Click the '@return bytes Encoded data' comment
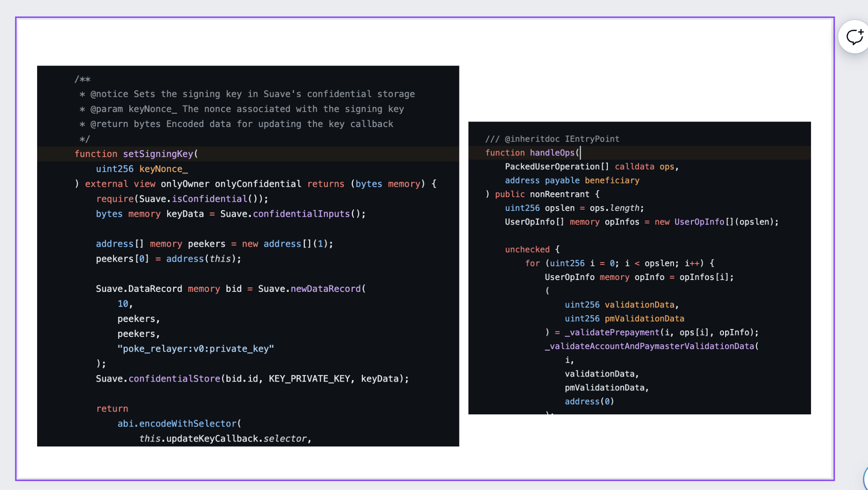The height and width of the screenshot is (490, 868). pyautogui.click(x=236, y=124)
